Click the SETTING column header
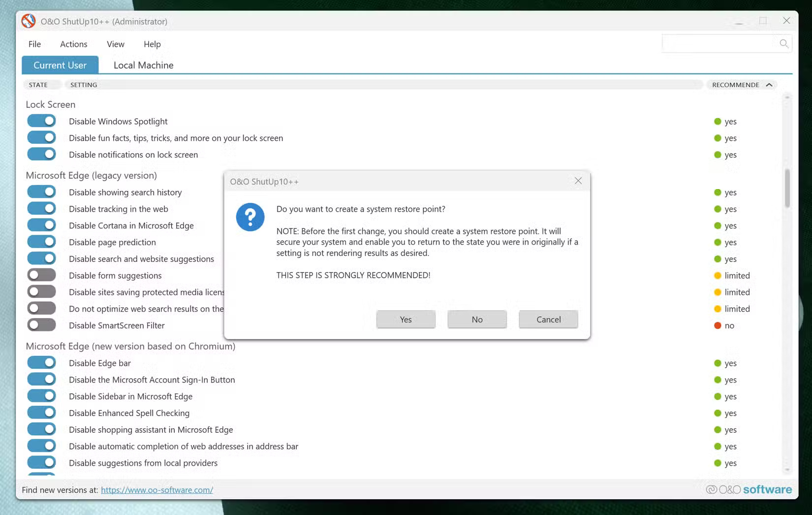 tap(83, 85)
